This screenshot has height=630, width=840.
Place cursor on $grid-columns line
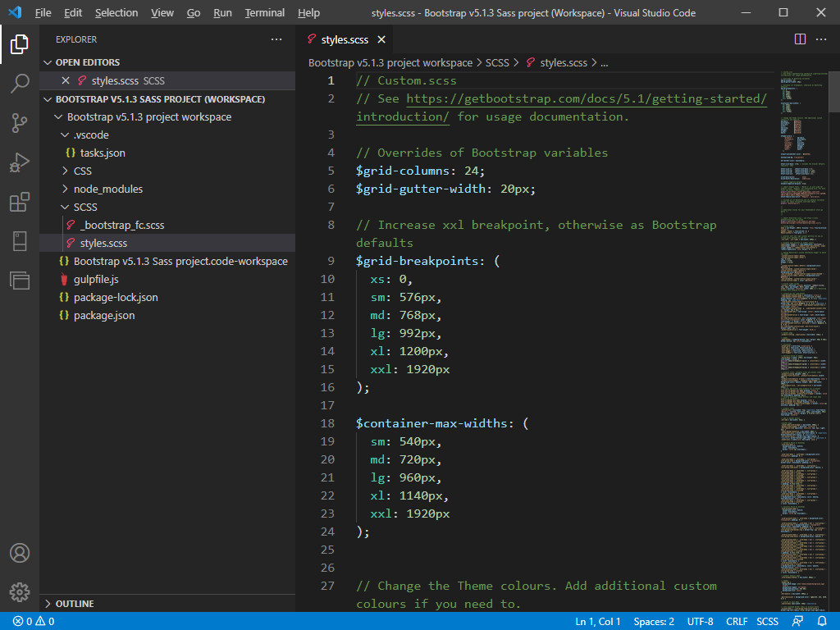[420, 171]
